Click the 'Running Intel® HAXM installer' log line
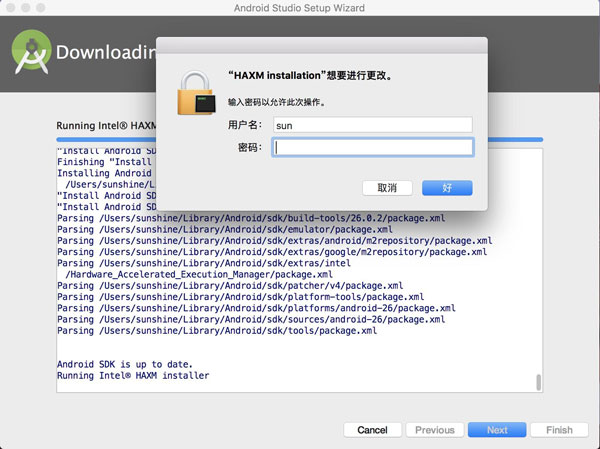 tap(133, 376)
